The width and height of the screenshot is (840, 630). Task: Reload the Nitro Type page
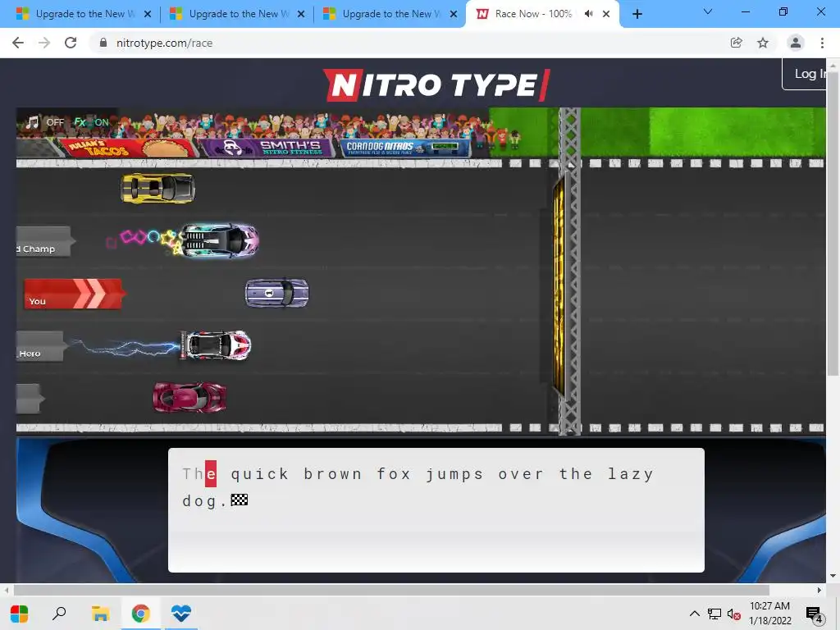click(71, 43)
